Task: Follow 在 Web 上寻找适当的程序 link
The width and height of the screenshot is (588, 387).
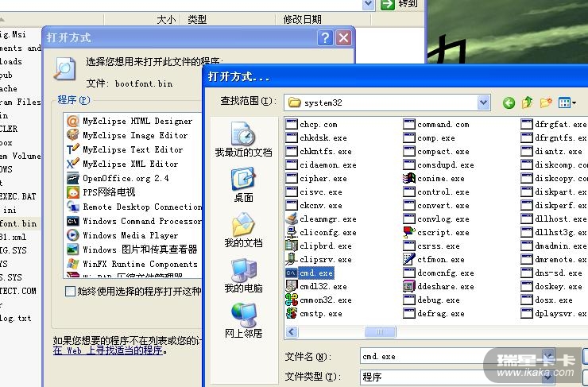Action: pos(108,350)
